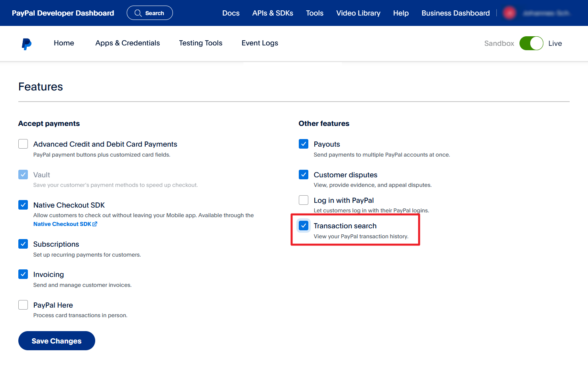Enable Advanced Credit and Debit Card Payments
This screenshot has width=588, height=365.
[x=23, y=144]
